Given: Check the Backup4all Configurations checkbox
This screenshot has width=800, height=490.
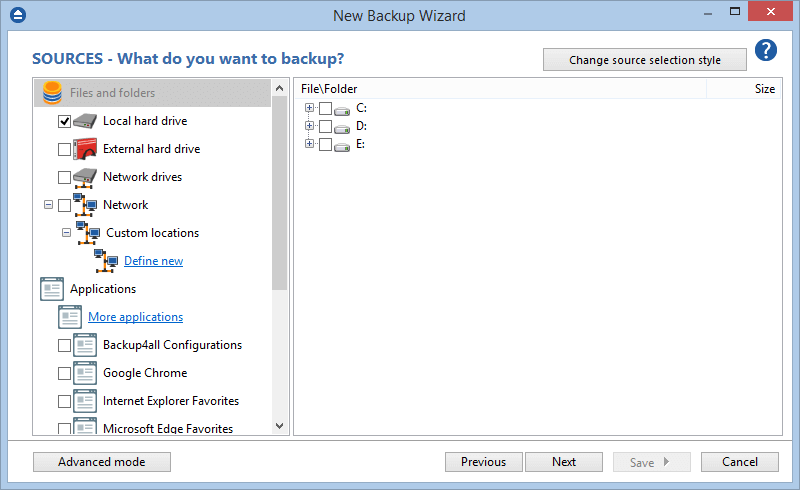Looking at the screenshot, I should click(x=64, y=346).
